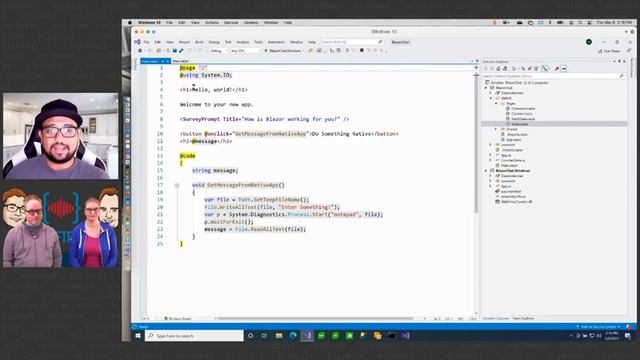Click the Save All toolbar icon
This screenshot has height=360, width=640.
181,51
